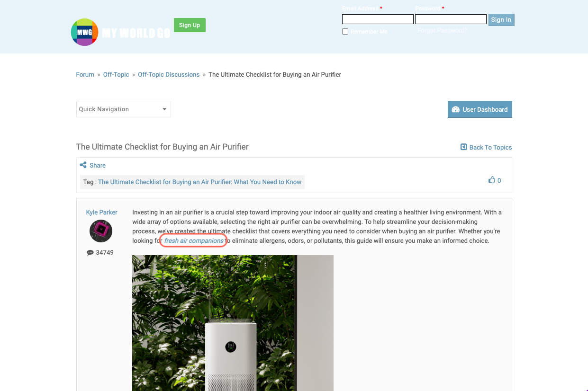Image resolution: width=588 pixels, height=391 pixels.
Task: Go to the Off-Topic breadcrumb
Action: pyautogui.click(x=116, y=74)
